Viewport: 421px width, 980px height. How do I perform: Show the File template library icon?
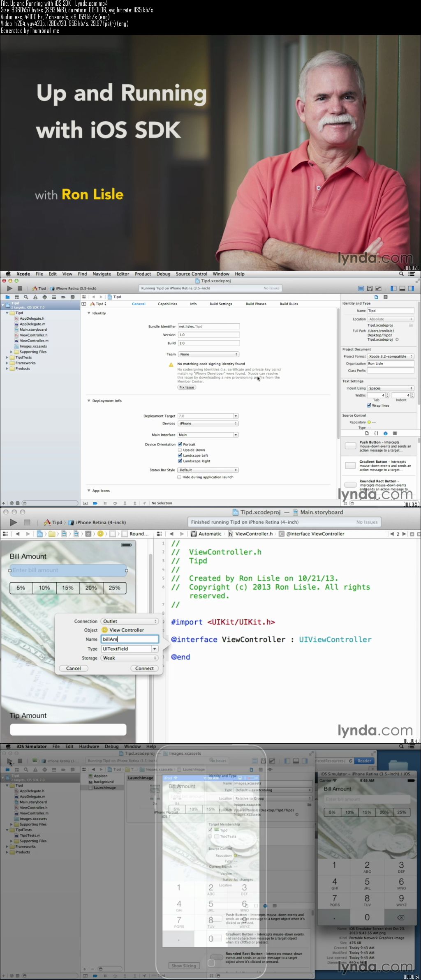click(x=367, y=433)
